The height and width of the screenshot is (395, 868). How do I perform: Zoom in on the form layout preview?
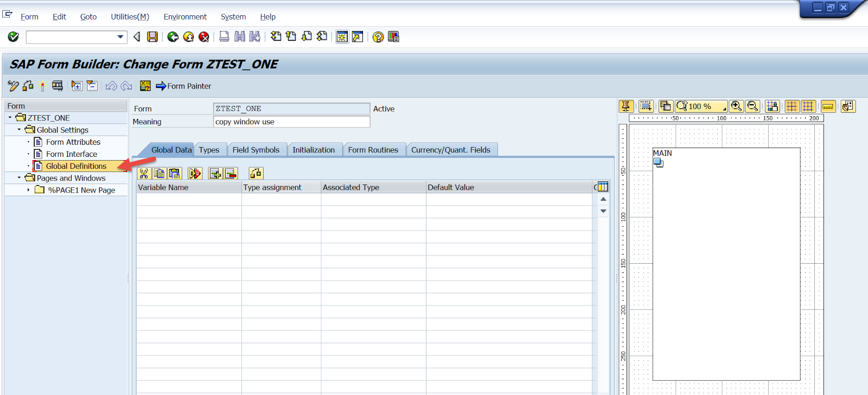(736, 106)
